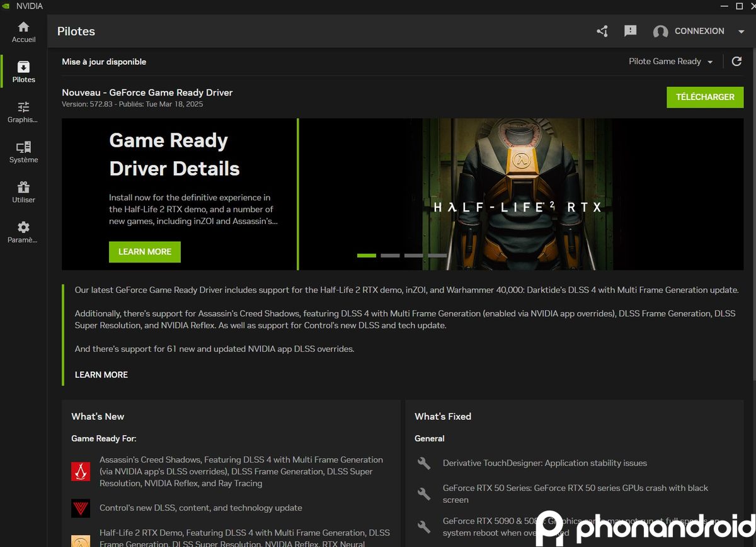Open the Graphismes settings sliders icon
Viewport: 756px width, 547px height.
pos(23,108)
